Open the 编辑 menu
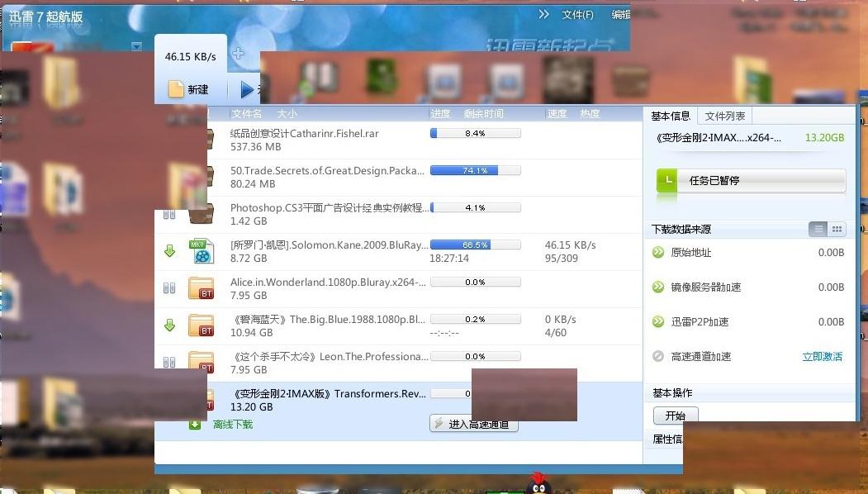 point(620,14)
